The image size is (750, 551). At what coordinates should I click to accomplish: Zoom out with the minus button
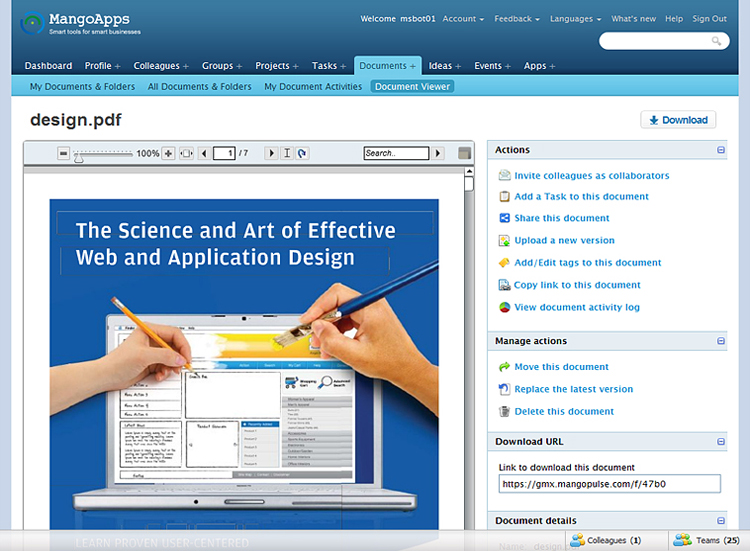tap(63, 153)
